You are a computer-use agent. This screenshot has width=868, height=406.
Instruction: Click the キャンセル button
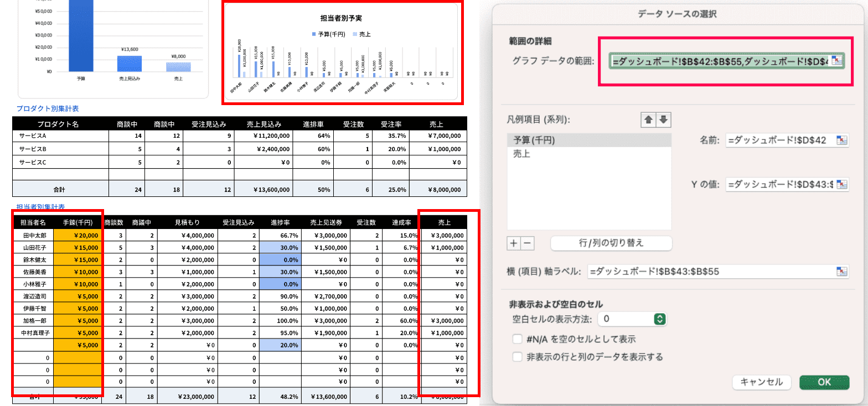point(761,382)
